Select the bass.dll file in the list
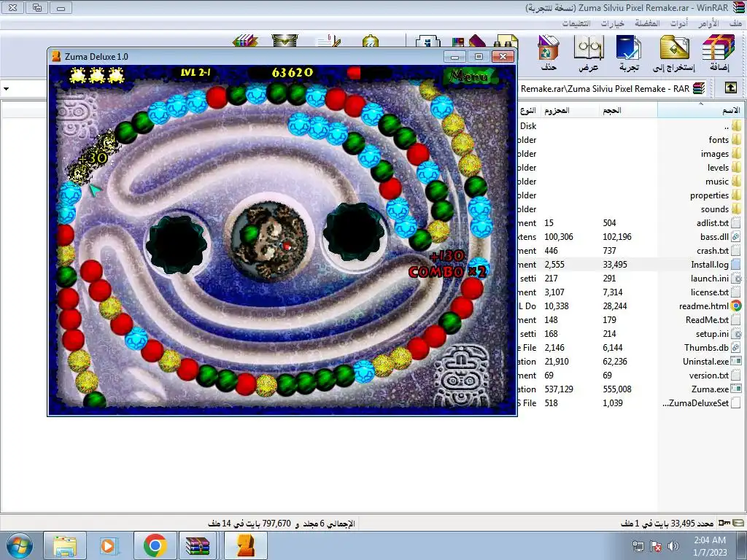Viewport: 747px width, 560px height. pyautogui.click(x=721, y=237)
